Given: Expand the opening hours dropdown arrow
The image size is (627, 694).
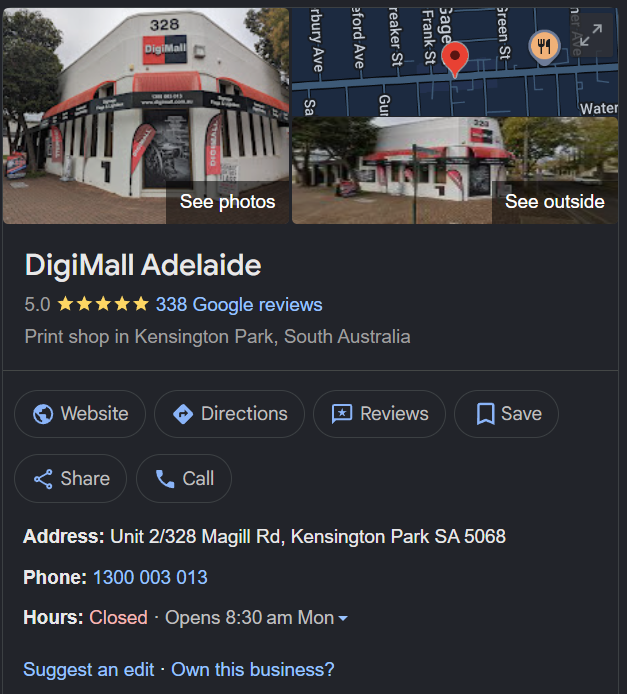Looking at the screenshot, I should (342, 618).
